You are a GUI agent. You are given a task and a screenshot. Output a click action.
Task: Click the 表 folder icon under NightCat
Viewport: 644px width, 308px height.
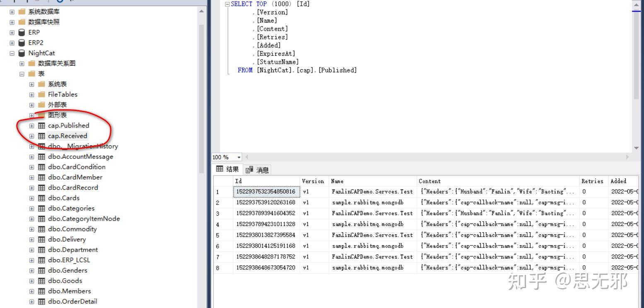point(31,74)
